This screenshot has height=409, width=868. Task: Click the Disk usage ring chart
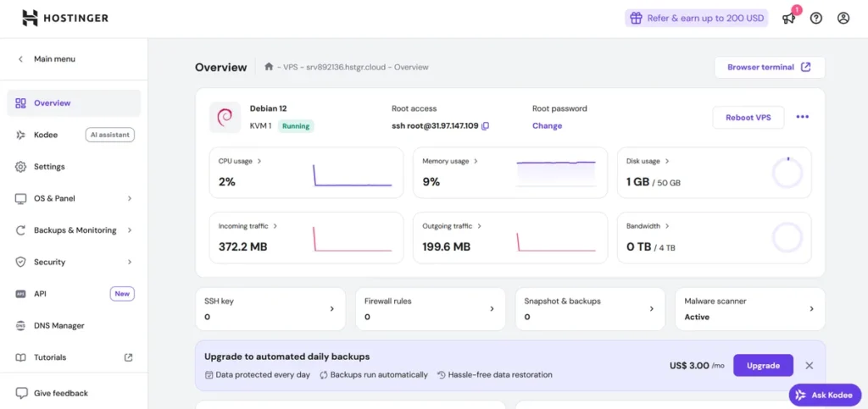pyautogui.click(x=787, y=173)
